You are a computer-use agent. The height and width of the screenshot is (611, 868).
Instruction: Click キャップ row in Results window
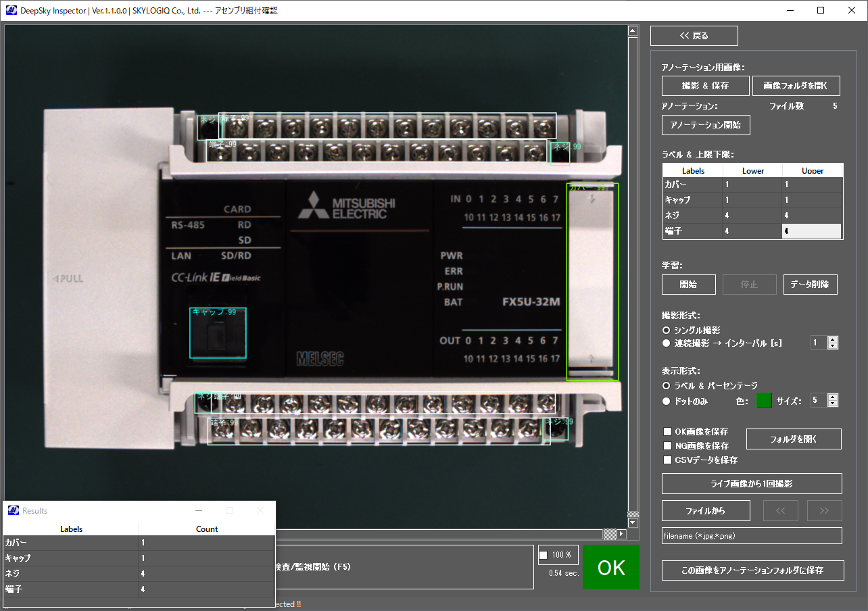[x=139, y=558]
